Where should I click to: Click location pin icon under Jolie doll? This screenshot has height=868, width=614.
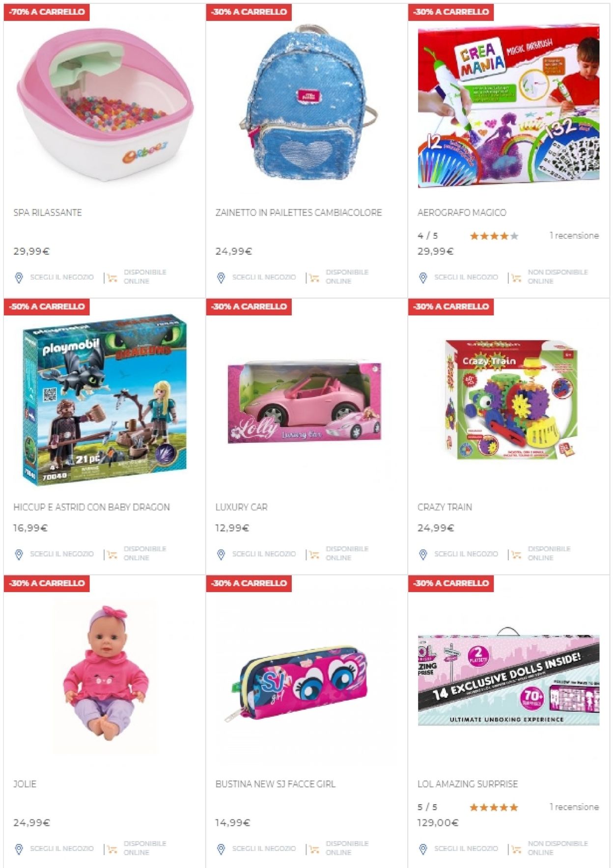point(19,849)
